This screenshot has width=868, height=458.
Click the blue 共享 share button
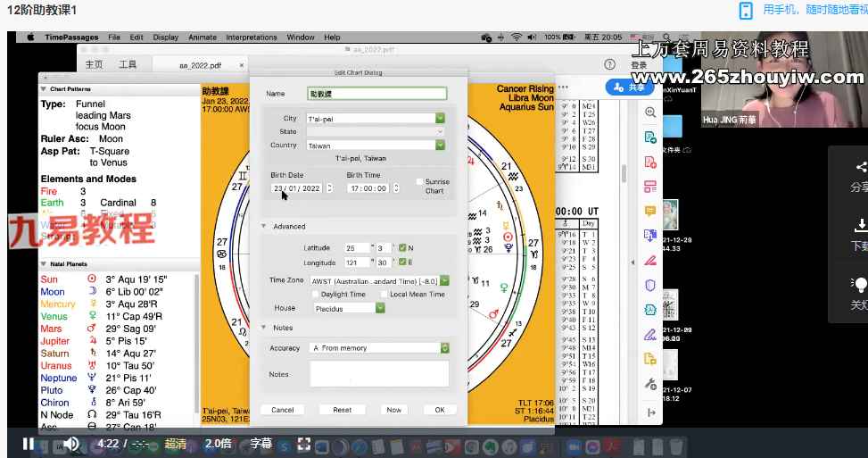pos(630,87)
